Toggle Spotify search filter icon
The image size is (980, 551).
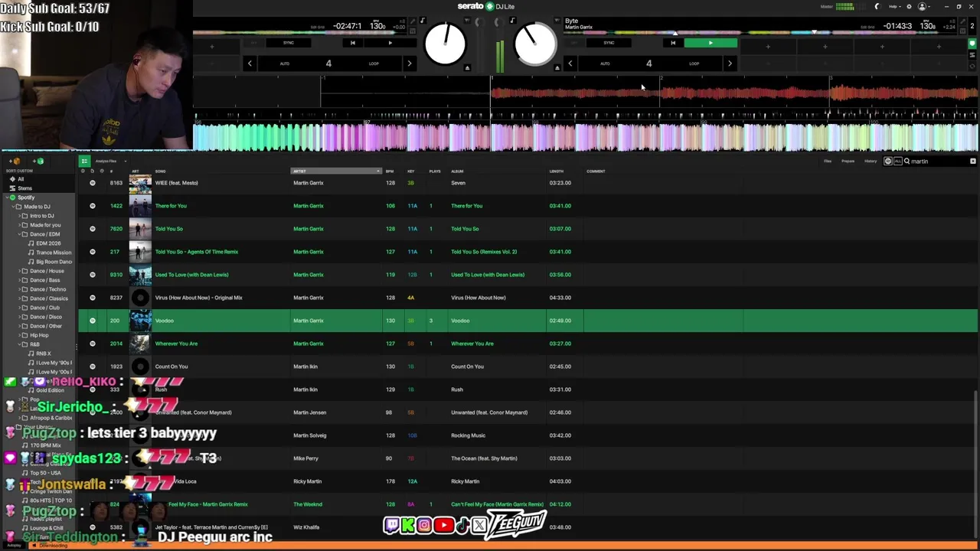(x=888, y=161)
